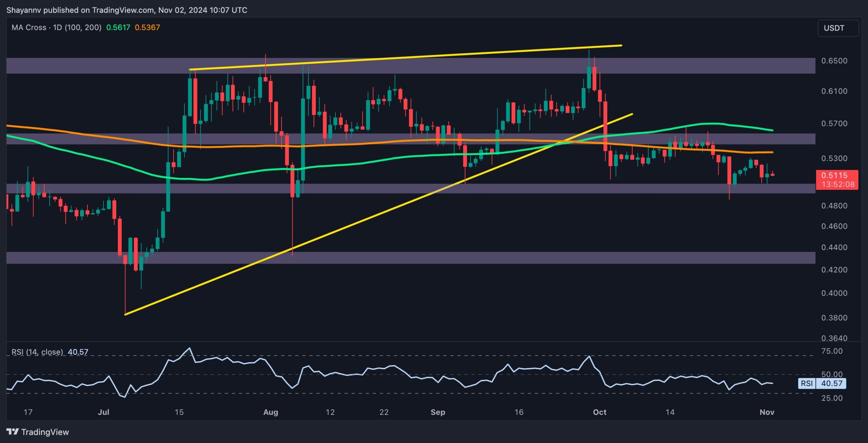Click the TradingView logo icon
Viewport: 868px width, 443px height.
click(13, 431)
